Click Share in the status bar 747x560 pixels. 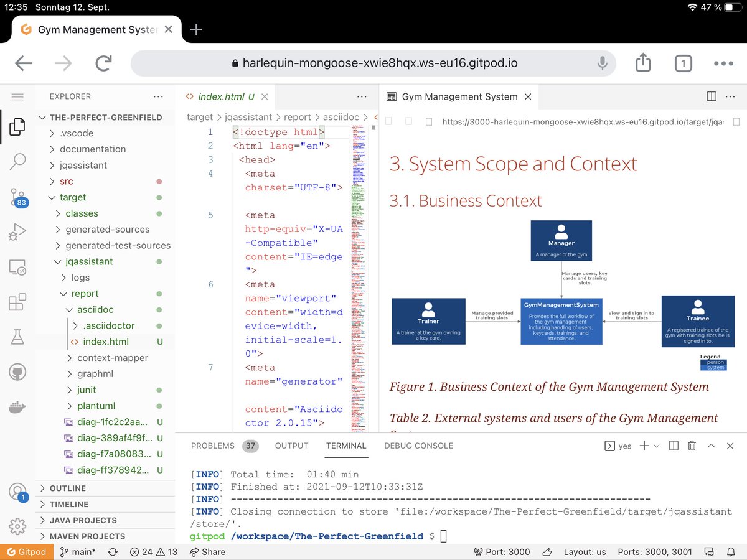(x=208, y=552)
